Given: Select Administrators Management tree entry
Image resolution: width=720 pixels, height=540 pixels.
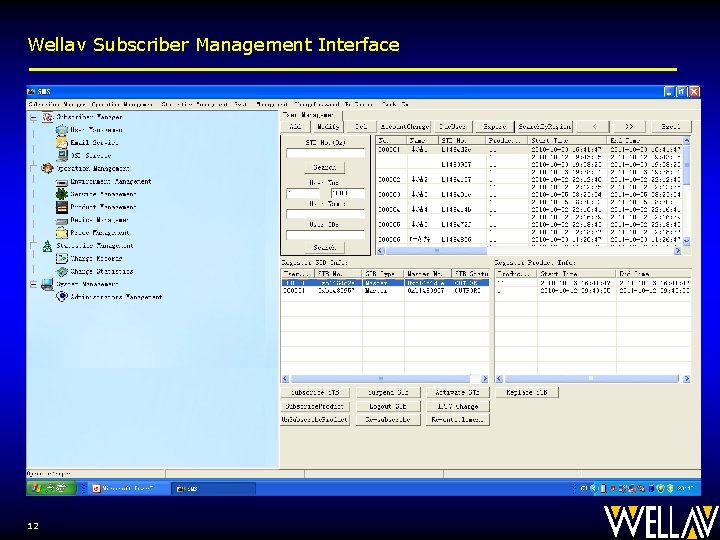Looking at the screenshot, I should tap(116, 297).
